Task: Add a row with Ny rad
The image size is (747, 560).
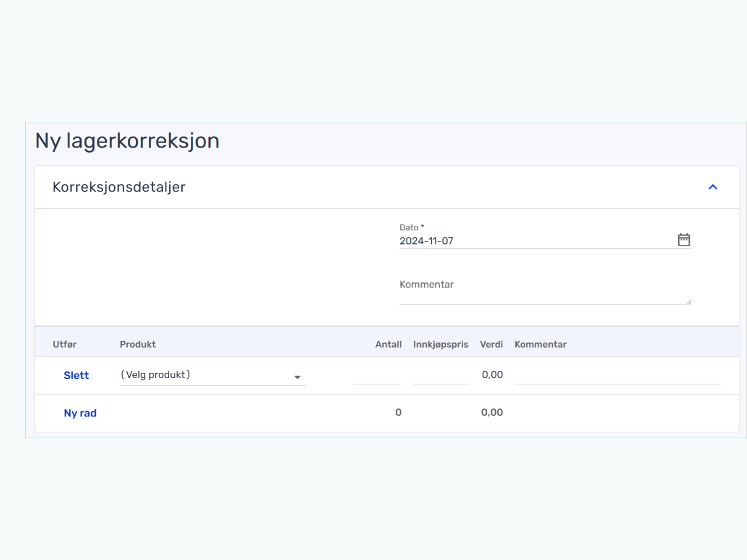Action: pos(80,413)
